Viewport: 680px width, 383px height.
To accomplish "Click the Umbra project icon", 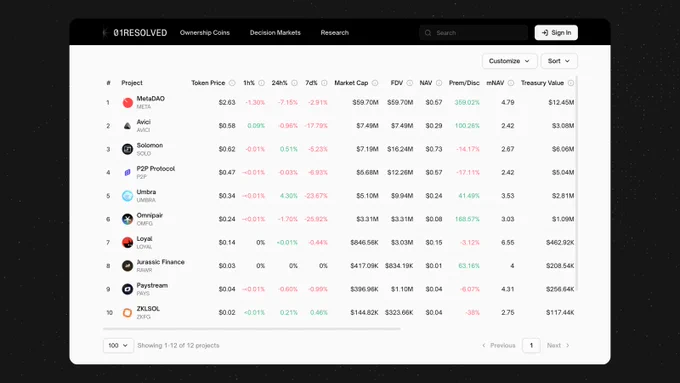I will tap(128, 196).
